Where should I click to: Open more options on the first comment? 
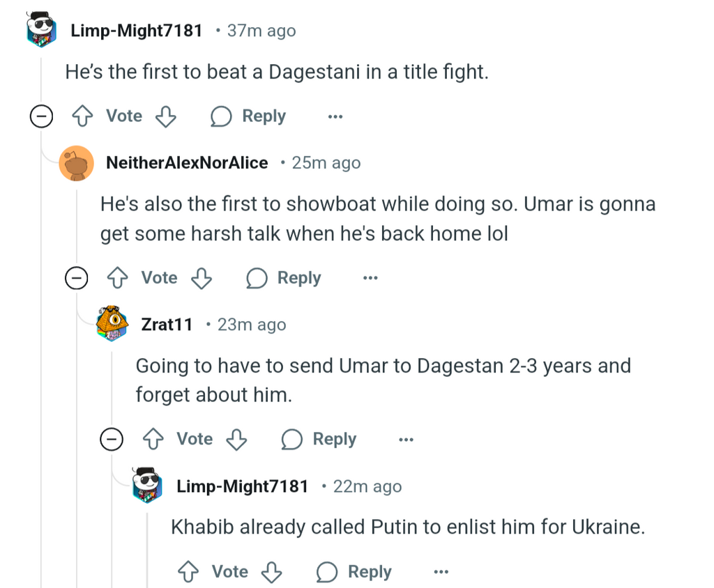coord(335,116)
